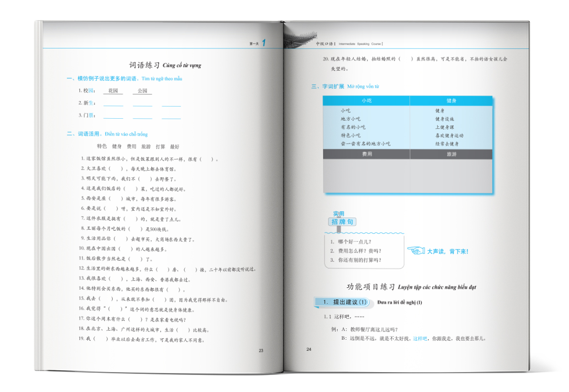Image resolution: width=569 pixels, height=392 pixels.
Task: Click the running header "Intermediate Speaking Course"
Action: [360, 44]
